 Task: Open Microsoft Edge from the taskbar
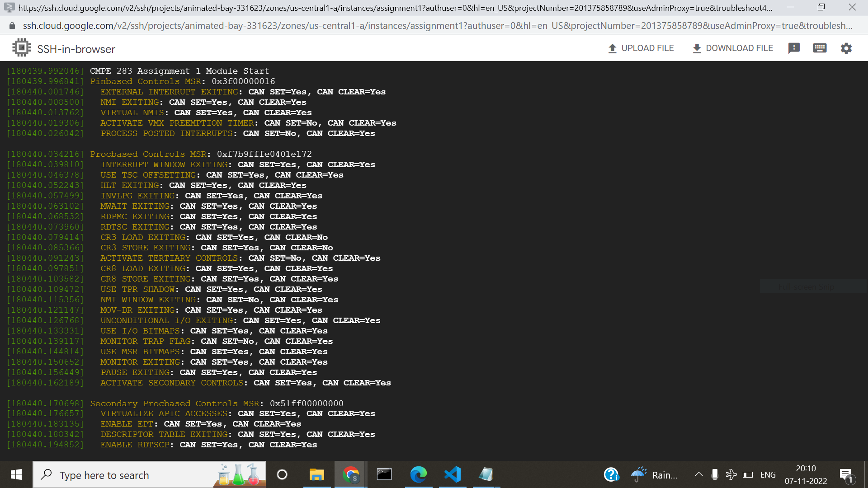419,474
